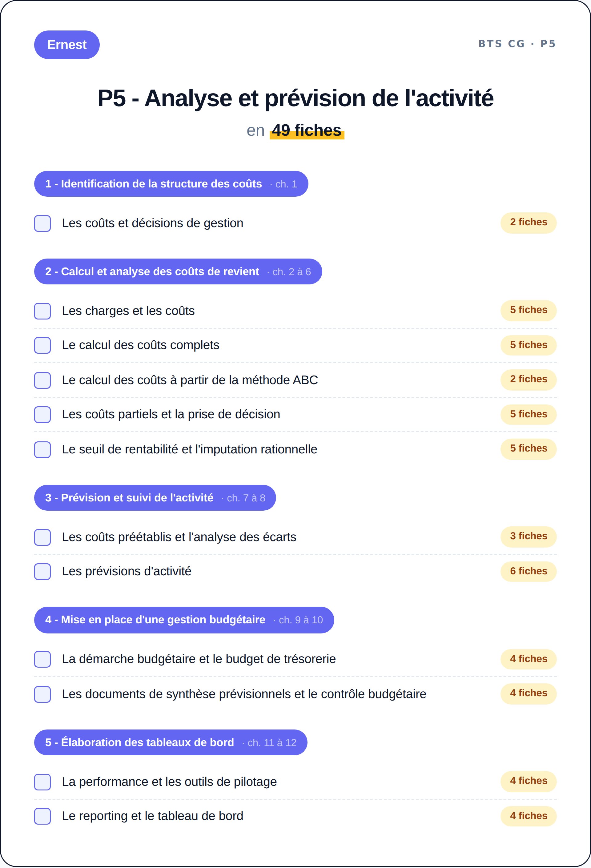Check the coûts préétablis et analyse des écarts box
The width and height of the screenshot is (591, 868).
(42, 537)
